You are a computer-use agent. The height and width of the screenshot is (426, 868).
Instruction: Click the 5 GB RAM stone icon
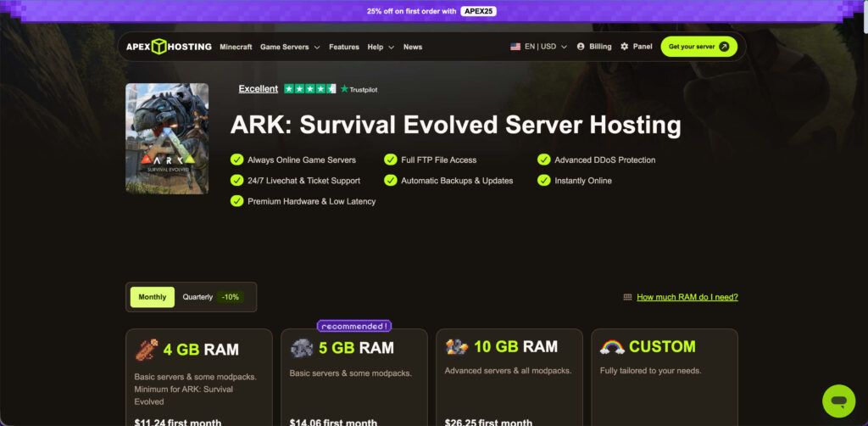tap(302, 348)
